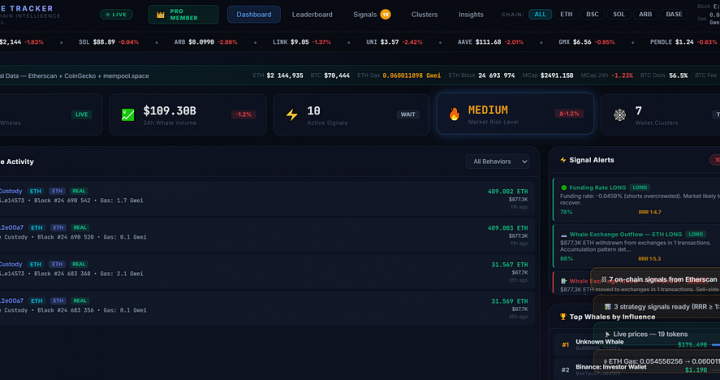Click the icon on 7 on-chain signals toast
The image size is (720, 380).
604,279
